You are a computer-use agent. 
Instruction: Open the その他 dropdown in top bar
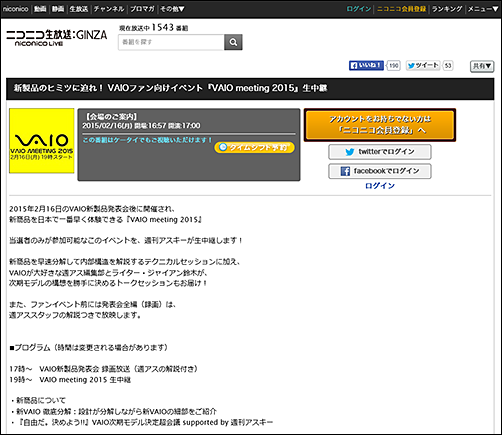click(172, 9)
